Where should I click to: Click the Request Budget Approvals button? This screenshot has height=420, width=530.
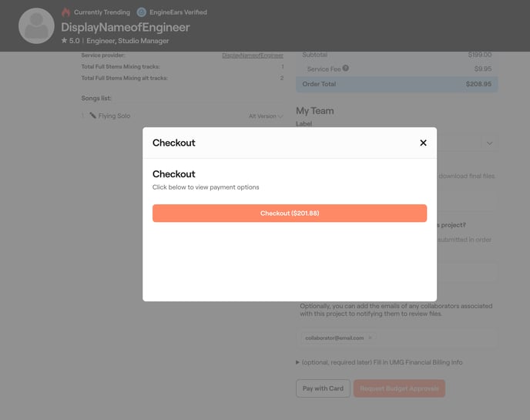tap(399, 388)
